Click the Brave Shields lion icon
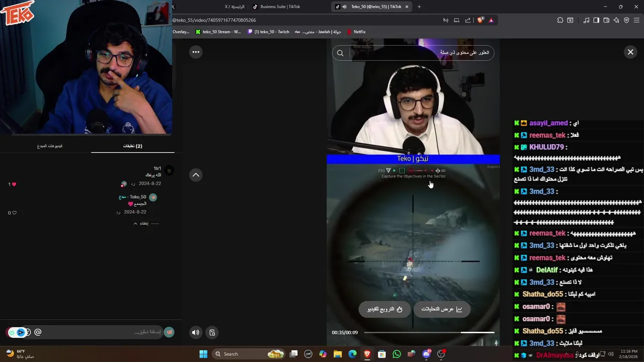The image size is (644, 362). (480, 20)
